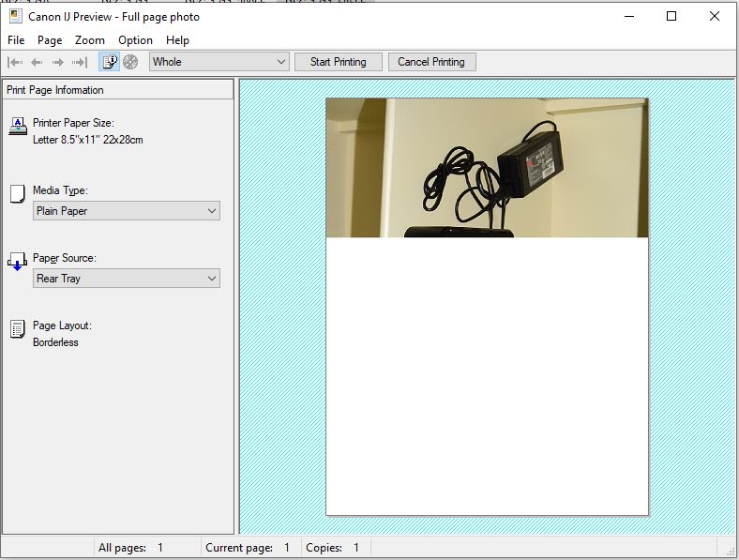The height and width of the screenshot is (560, 739).
Task: Open the File menu
Action: (x=16, y=40)
